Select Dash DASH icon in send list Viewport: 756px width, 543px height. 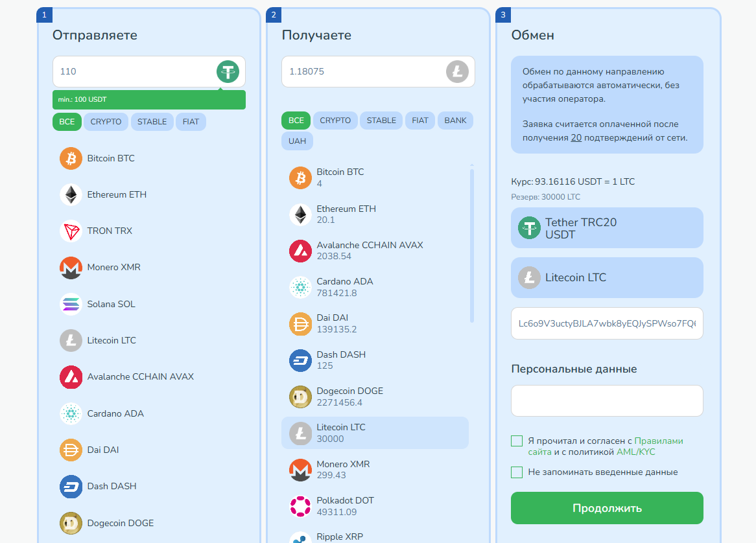71,487
